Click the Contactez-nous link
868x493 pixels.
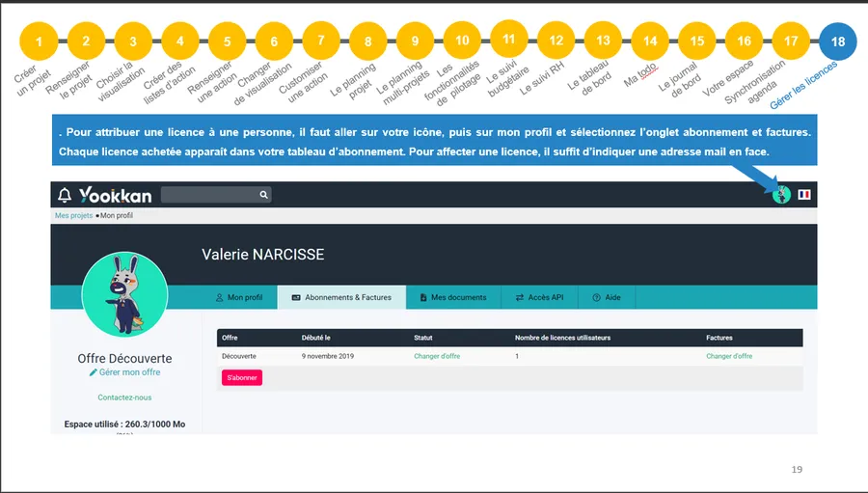coord(124,397)
